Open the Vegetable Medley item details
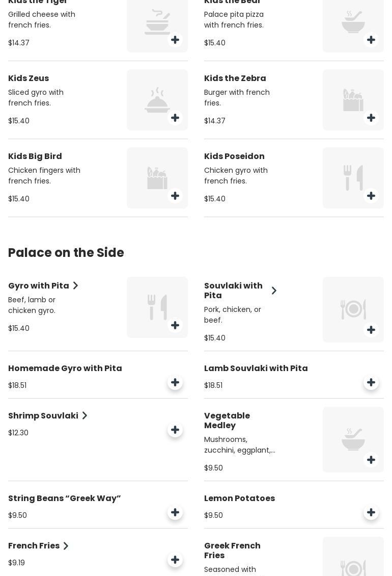 [227, 421]
